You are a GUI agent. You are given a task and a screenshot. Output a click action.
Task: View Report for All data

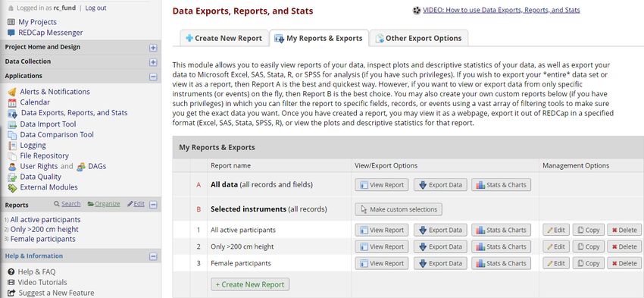tap(382, 185)
